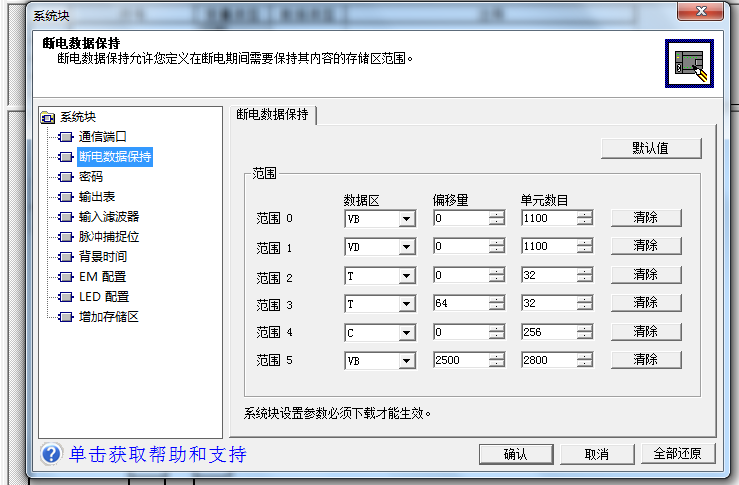
Task: Click 单击获取帮助和支持 link
Action: (x=157, y=455)
